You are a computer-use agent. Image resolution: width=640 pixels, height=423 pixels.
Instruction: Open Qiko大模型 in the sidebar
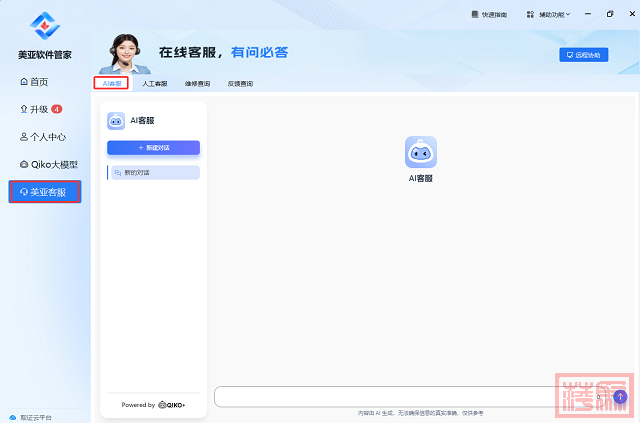[x=49, y=165]
